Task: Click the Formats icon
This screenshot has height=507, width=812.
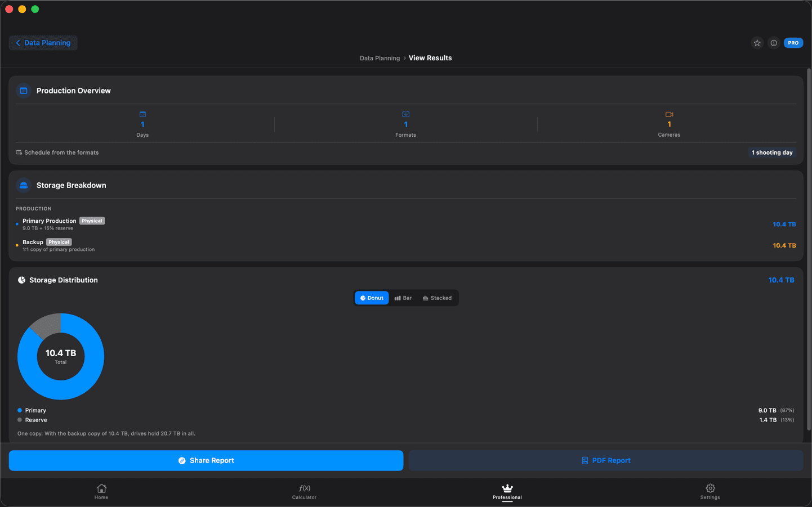Action: [406, 114]
